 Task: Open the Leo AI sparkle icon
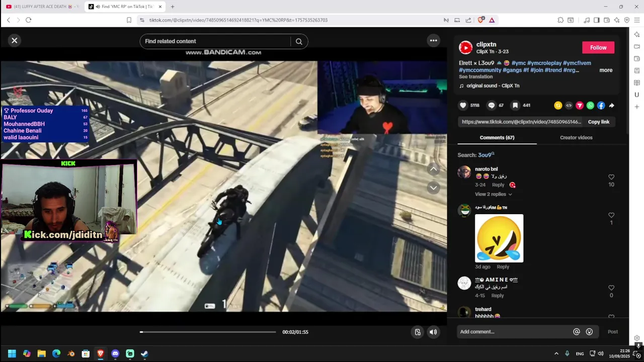(x=616, y=20)
